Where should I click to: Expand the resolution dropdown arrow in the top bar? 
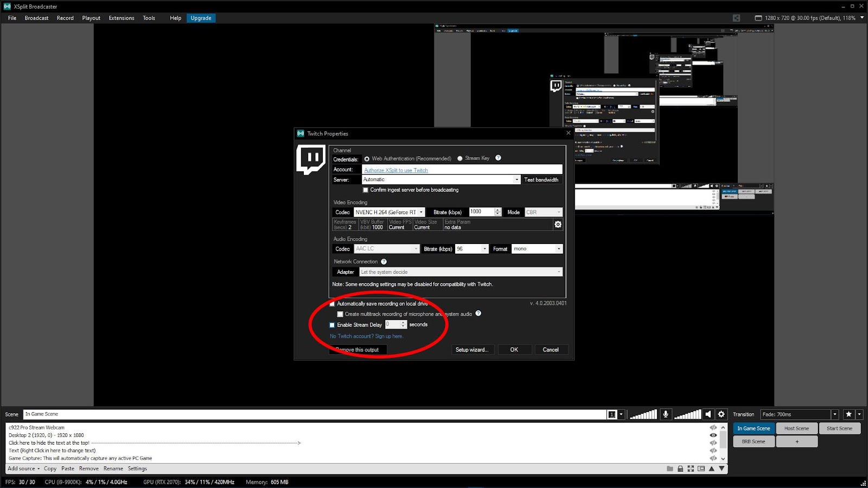pos(862,18)
